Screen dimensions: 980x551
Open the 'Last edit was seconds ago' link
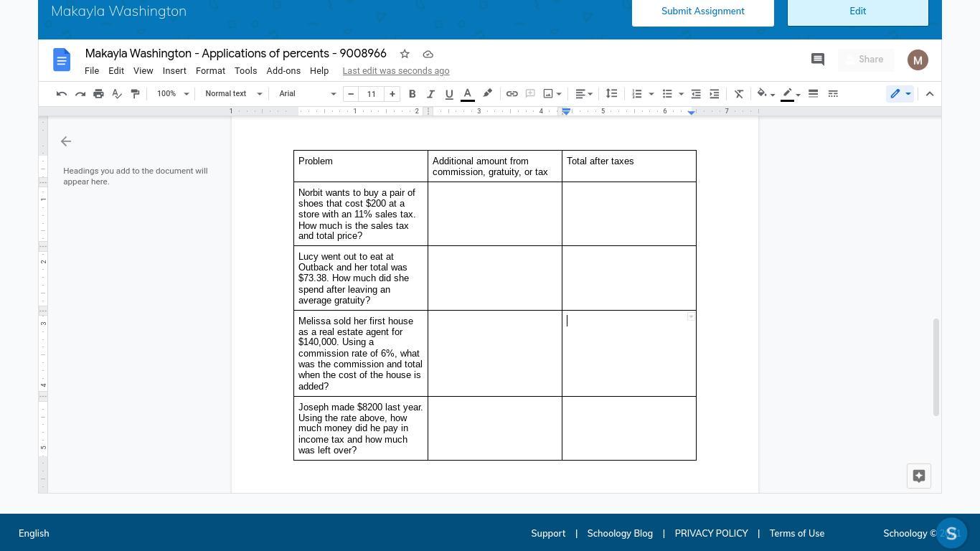pyautogui.click(x=396, y=71)
